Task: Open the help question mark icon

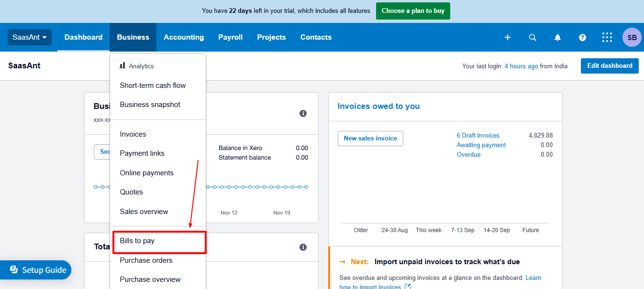Action: click(x=582, y=37)
